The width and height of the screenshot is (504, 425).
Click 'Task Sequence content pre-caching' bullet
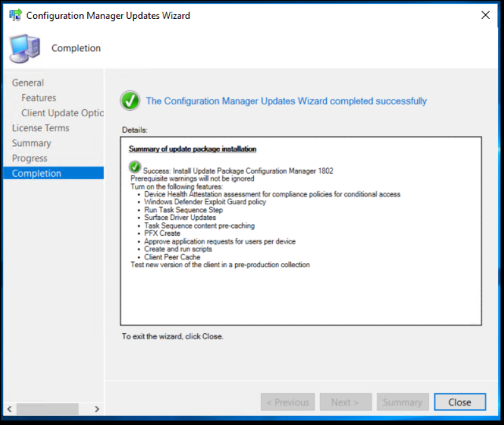(199, 226)
